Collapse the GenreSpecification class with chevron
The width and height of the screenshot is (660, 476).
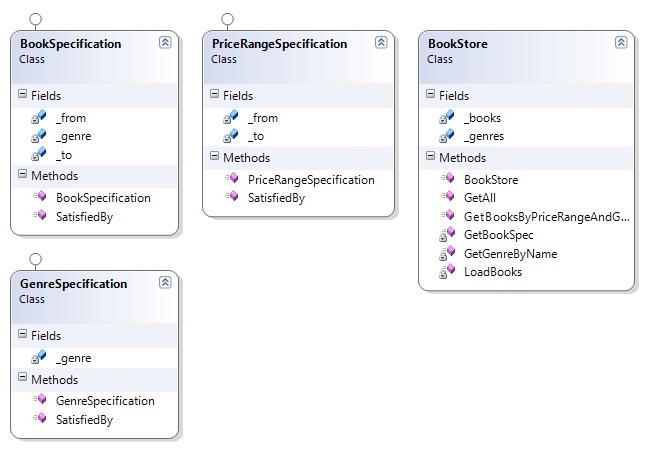tap(165, 283)
